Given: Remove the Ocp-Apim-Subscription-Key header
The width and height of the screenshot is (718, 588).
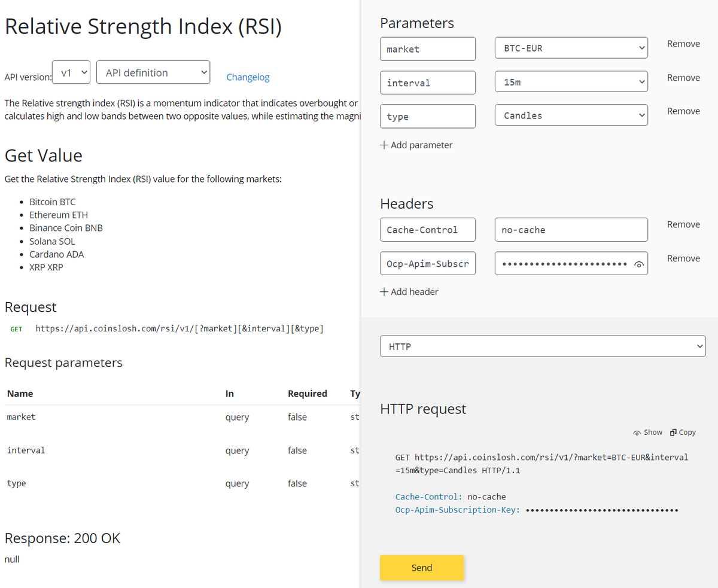Looking at the screenshot, I should (683, 258).
